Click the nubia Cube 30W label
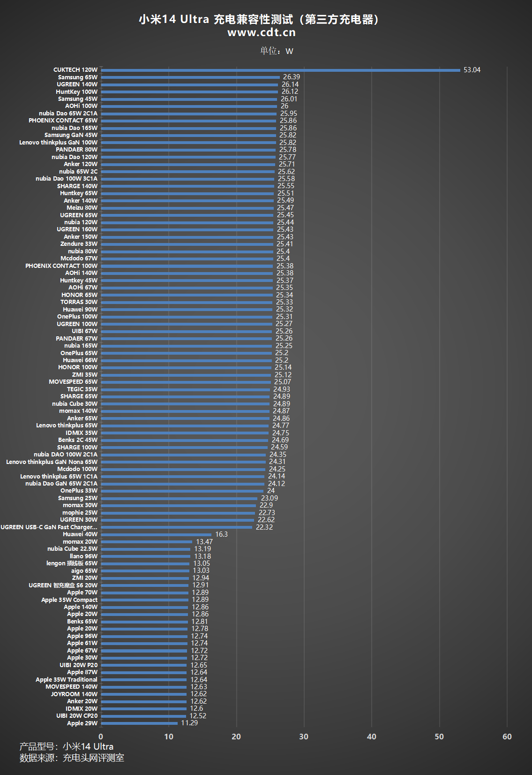Screen dimensions: 532x775 [x=75, y=404]
